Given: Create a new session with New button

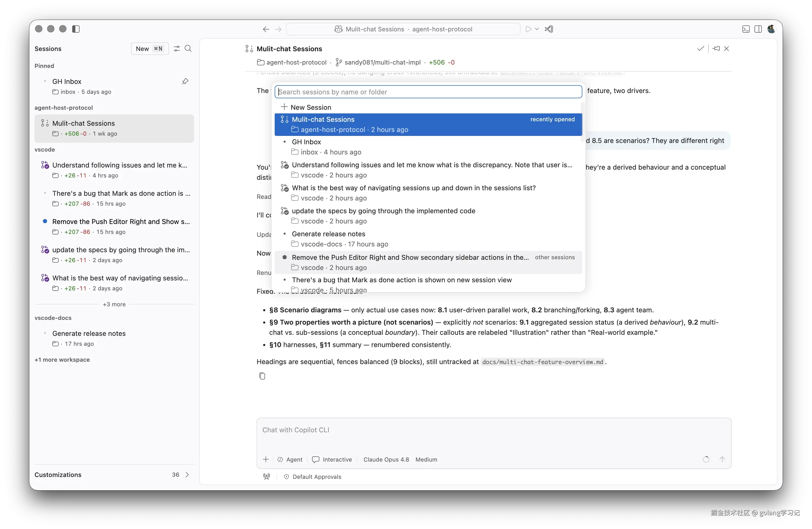Looking at the screenshot, I should tap(150, 49).
